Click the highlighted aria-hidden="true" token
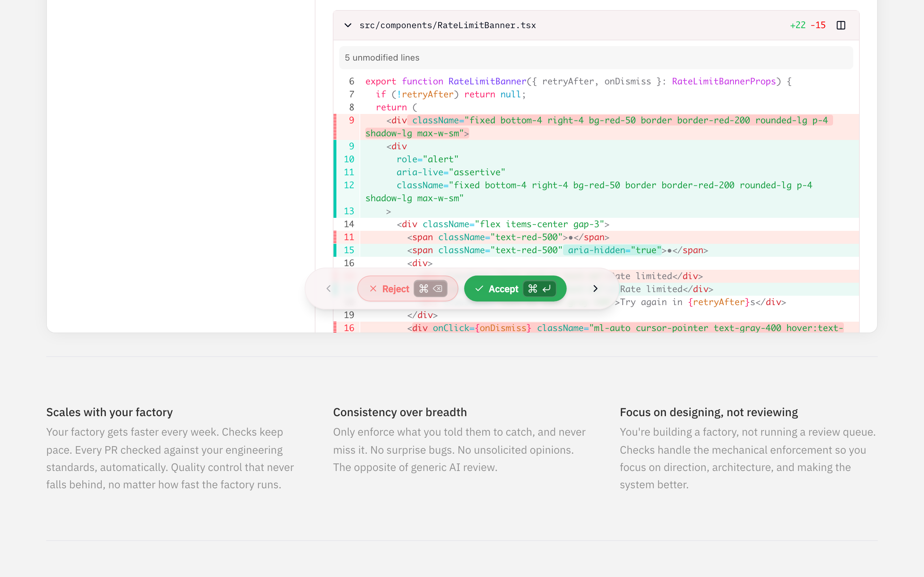924x577 pixels. [x=612, y=250]
